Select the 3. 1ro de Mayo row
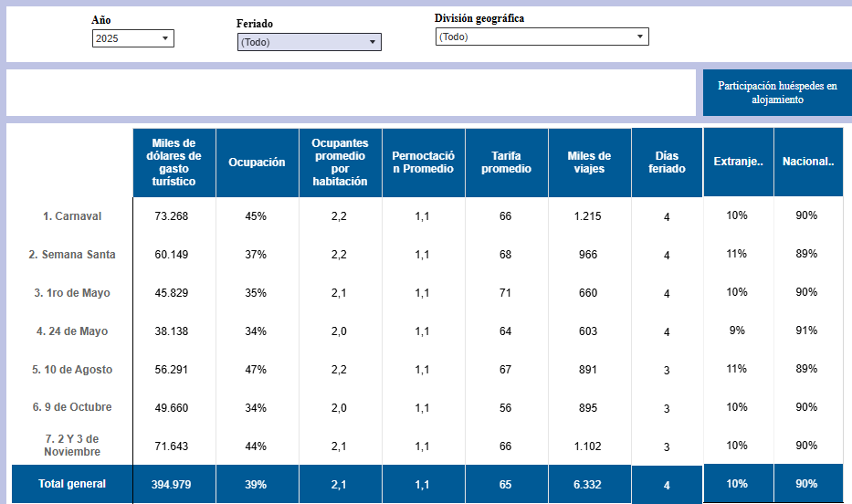Viewport: 852px width, 504px height. (72, 293)
